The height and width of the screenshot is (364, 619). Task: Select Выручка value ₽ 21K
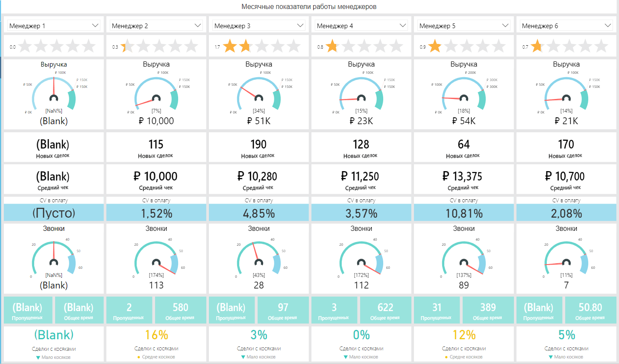tap(566, 121)
